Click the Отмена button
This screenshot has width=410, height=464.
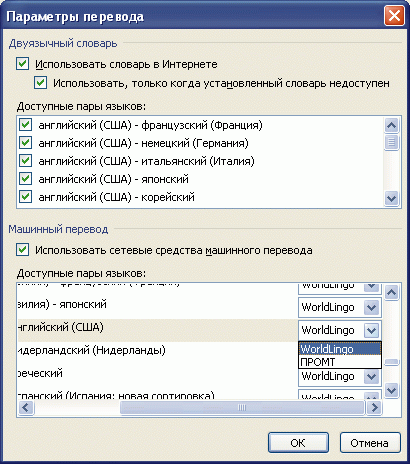[x=369, y=443]
